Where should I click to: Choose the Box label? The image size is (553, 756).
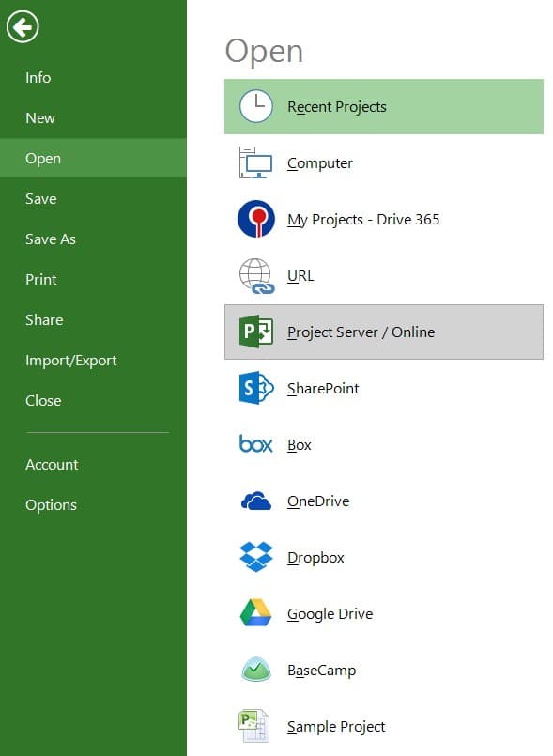coord(300,445)
